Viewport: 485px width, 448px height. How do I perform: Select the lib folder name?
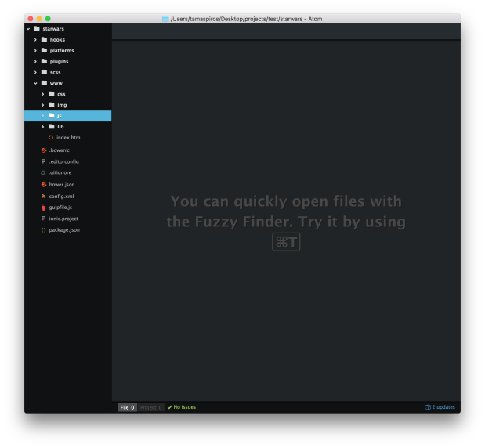[60, 127]
